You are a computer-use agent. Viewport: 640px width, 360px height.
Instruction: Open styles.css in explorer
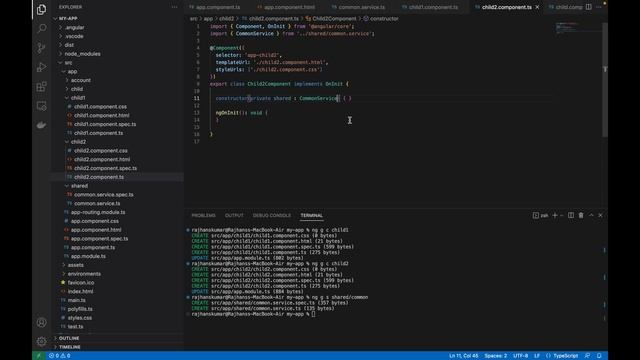80,318
